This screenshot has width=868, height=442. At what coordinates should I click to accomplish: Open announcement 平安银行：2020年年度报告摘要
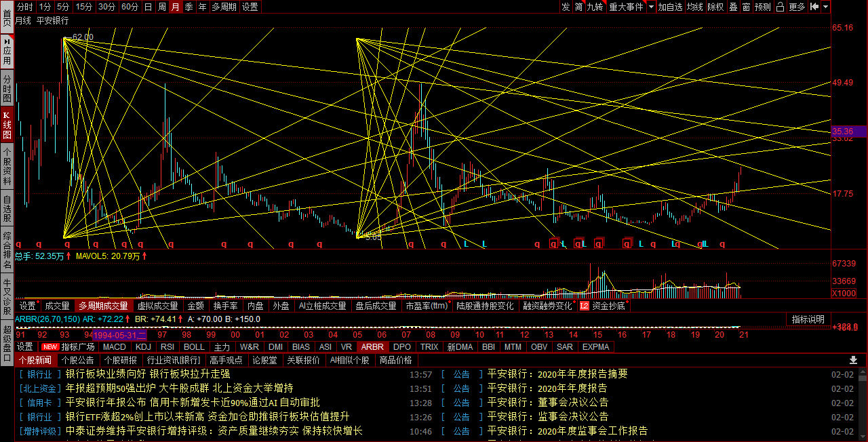(557, 374)
